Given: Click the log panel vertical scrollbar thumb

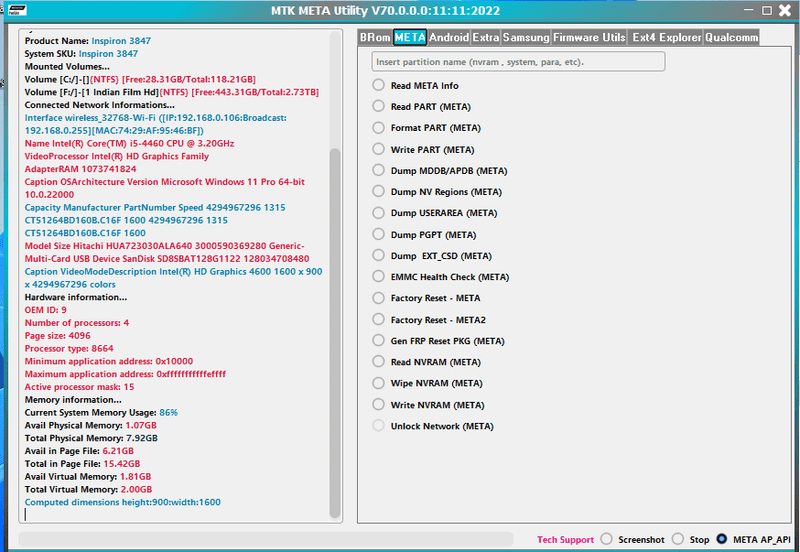Looking at the screenshot, I should coord(335,333).
